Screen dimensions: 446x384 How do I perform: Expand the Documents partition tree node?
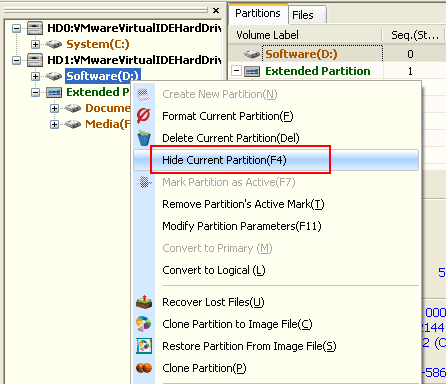(x=54, y=108)
